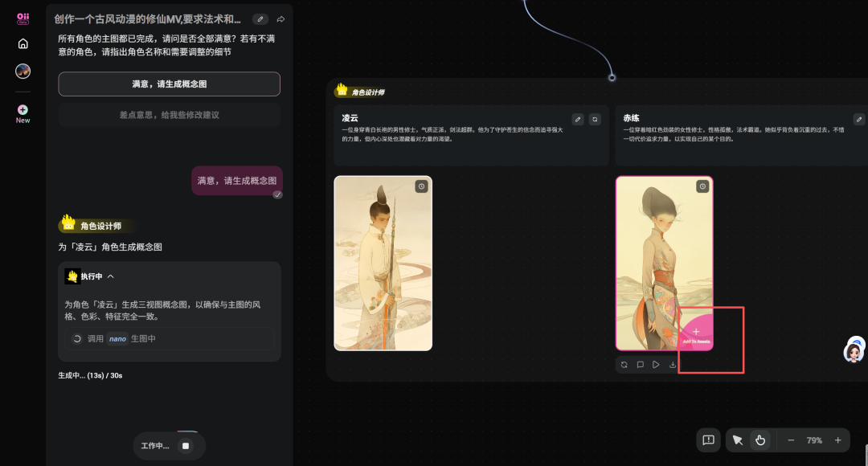Click the generation progress text 生成中
The height and width of the screenshot is (466, 868).
point(90,375)
